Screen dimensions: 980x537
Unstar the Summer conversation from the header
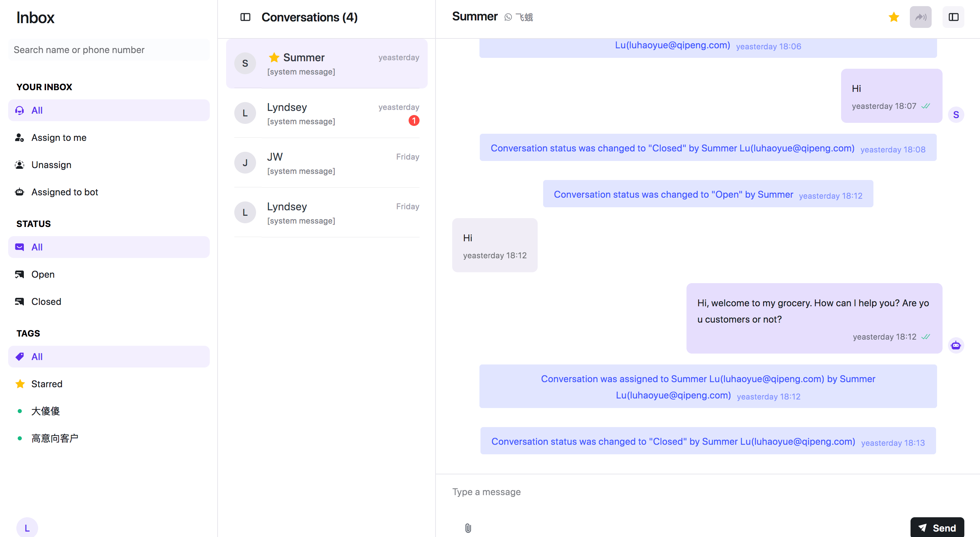(x=894, y=17)
